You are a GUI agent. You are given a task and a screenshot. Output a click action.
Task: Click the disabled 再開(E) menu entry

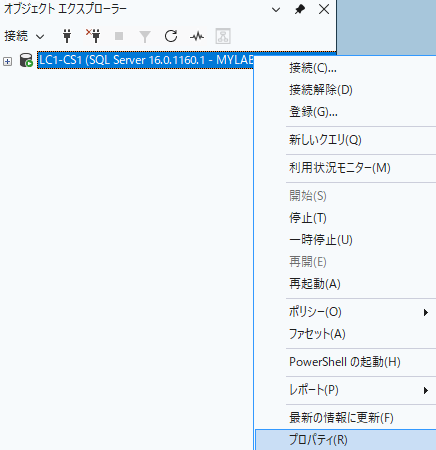345,262
